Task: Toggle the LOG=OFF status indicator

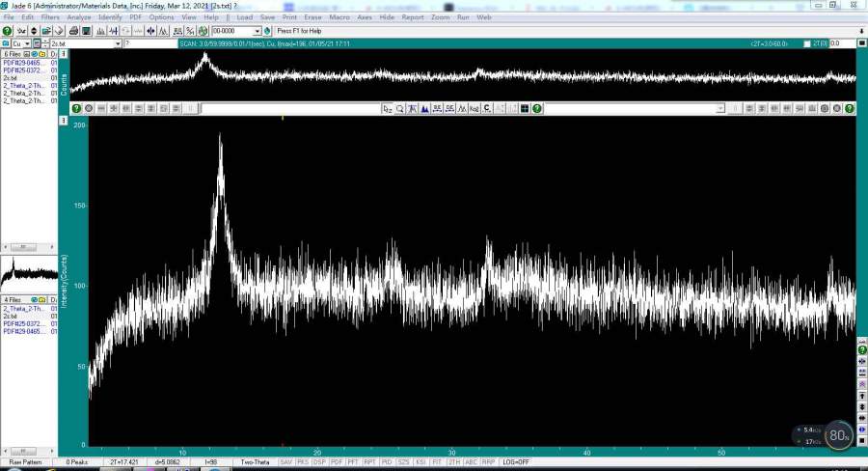Action: [516, 462]
